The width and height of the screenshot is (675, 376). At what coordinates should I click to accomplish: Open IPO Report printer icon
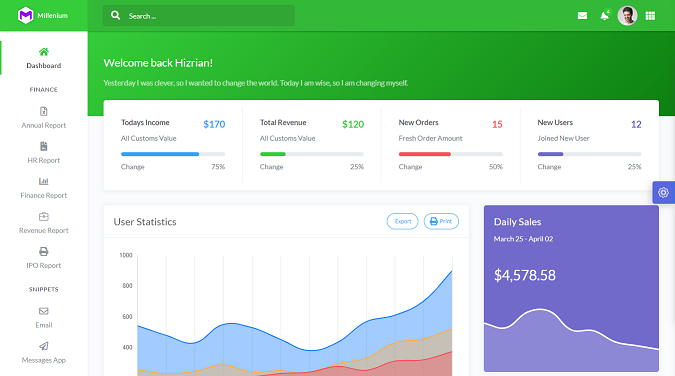click(x=43, y=252)
